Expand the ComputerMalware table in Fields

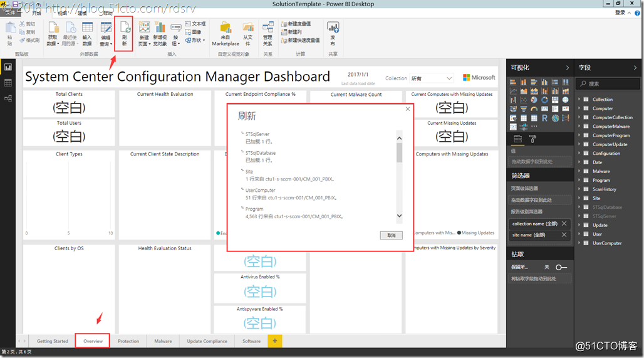[579, 126]
